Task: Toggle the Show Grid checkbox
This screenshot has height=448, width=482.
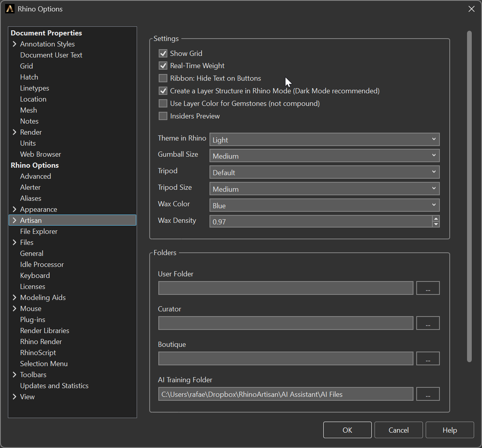Action: tap(163, 53)
